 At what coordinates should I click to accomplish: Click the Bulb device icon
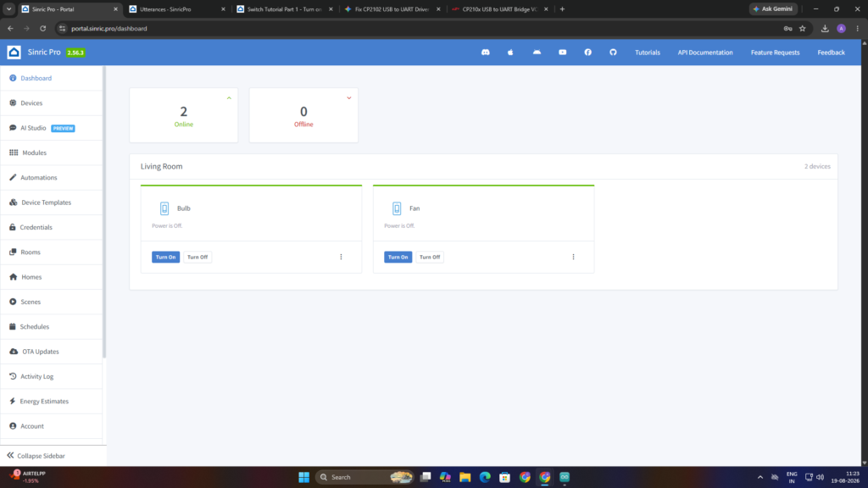pyautogui.click(x=164, y=208)
